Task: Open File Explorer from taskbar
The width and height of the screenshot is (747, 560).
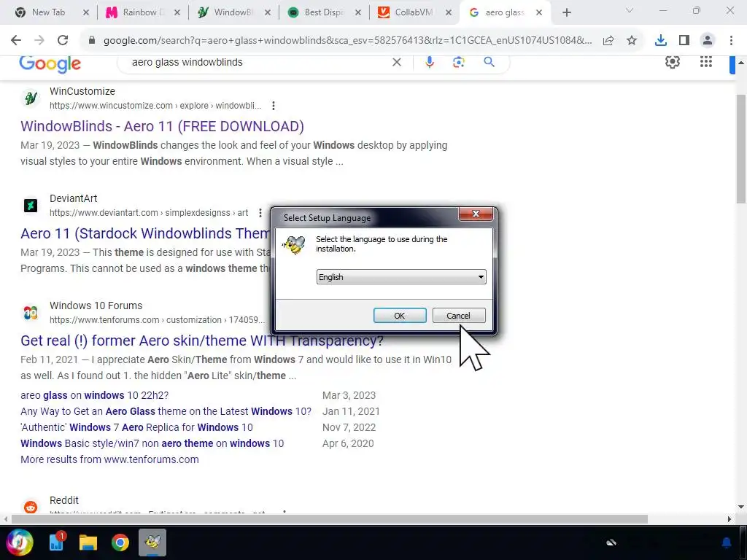Action: 88,542
